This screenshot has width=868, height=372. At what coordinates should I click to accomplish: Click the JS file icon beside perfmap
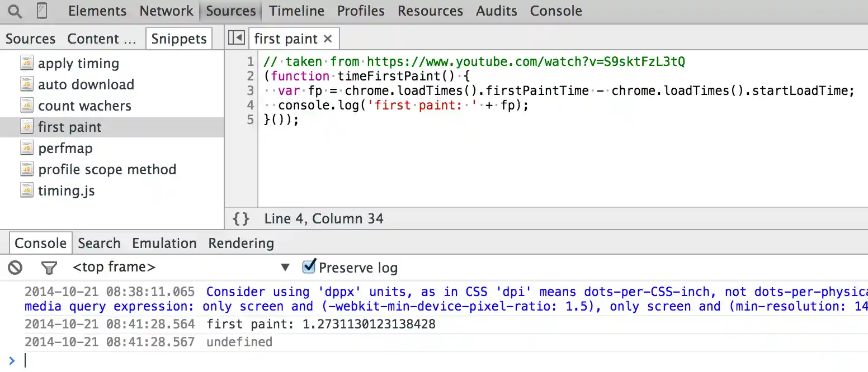click(27, 148)
